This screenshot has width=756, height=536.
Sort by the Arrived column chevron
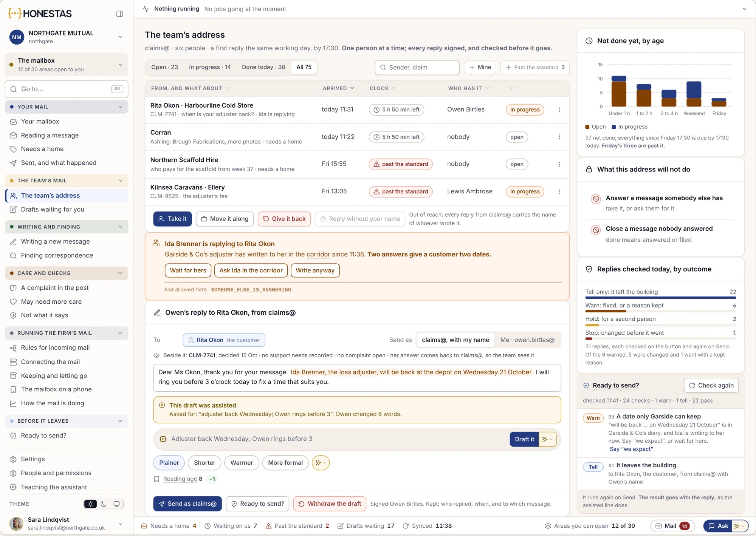pyautogui.click(x=352, y=88)
